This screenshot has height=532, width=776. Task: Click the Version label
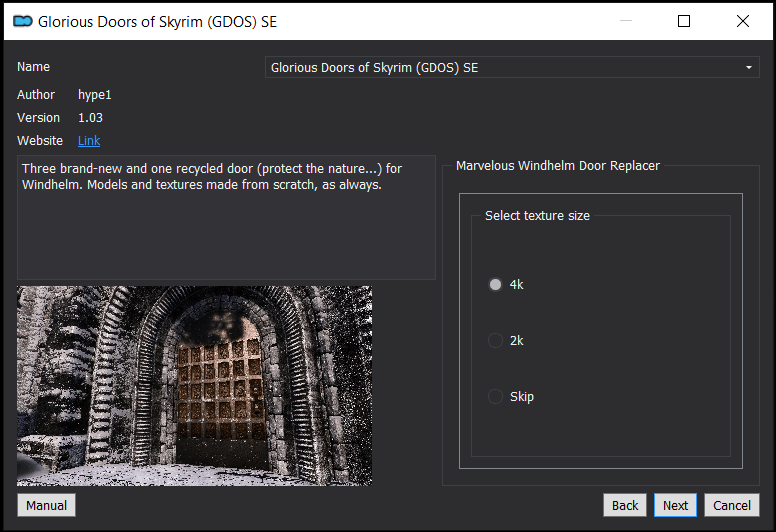point(39,118)
